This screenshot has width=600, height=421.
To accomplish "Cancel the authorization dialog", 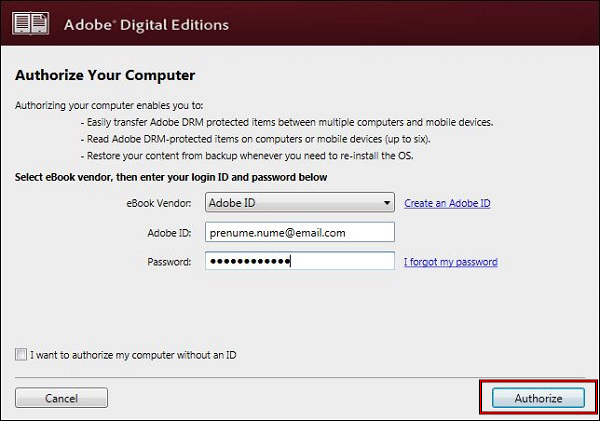I will pyautogui.click(x=61, y=398).
